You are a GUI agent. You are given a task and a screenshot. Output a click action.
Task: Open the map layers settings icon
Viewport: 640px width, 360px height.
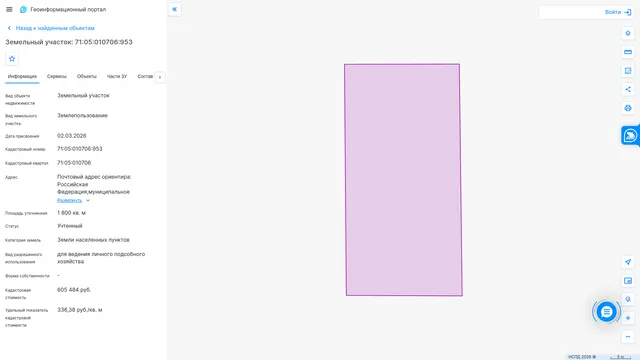[x=628, y=33]
